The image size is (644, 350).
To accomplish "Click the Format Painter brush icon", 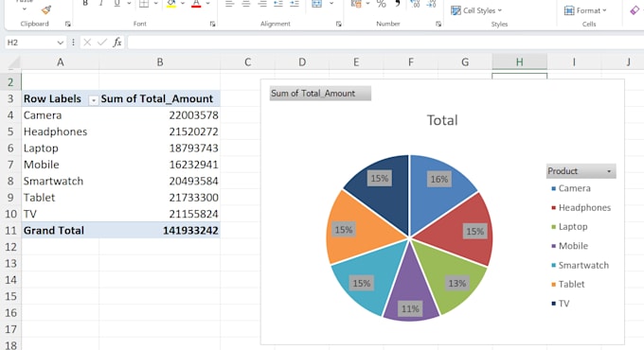I will 46,9.
